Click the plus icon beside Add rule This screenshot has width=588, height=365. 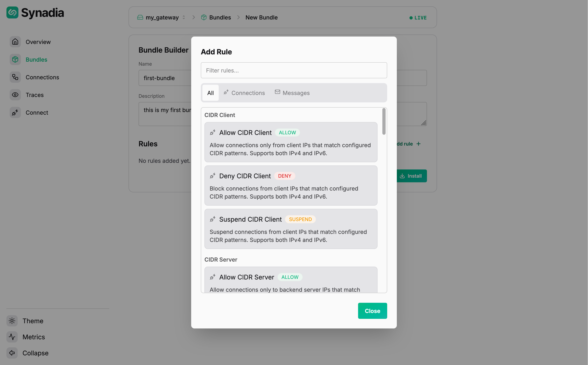419,144
